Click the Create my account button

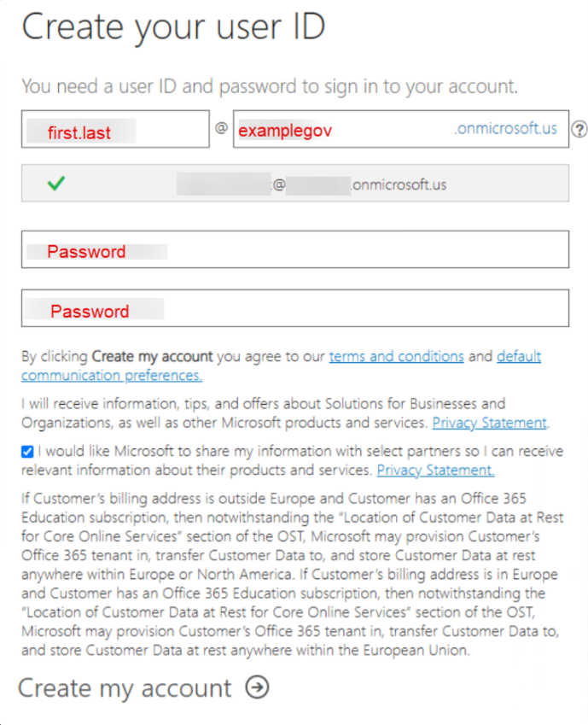point(125,688)
